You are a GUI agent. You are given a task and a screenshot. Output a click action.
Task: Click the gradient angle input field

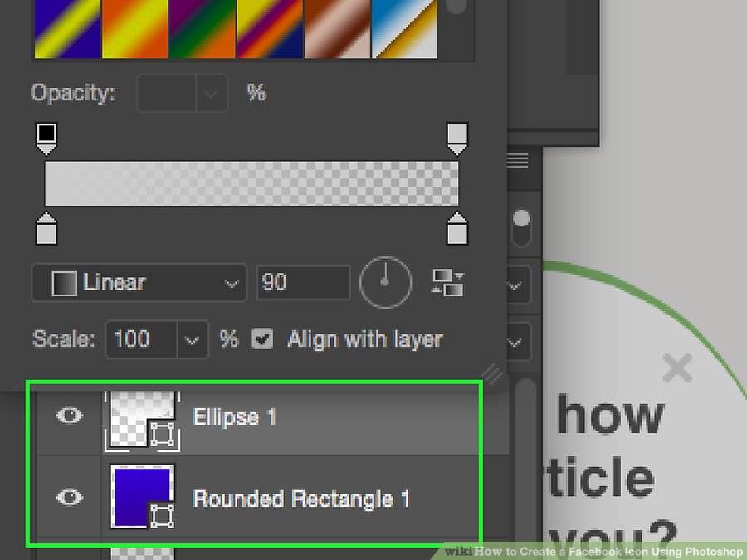302,284
